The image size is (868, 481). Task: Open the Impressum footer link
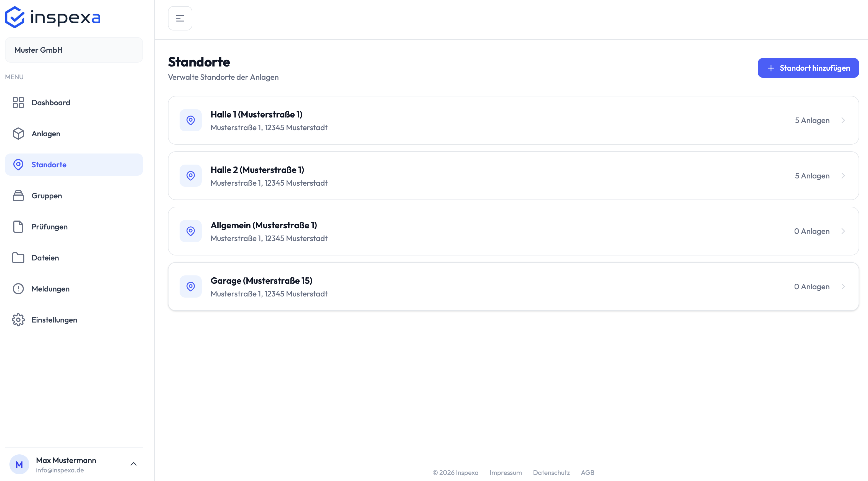pyautogui.click(x=506, y=473)
